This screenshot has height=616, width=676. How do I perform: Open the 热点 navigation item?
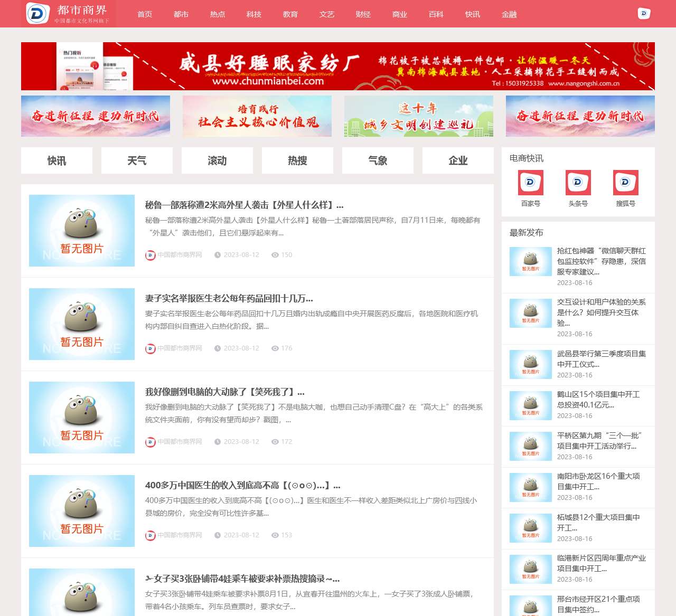pos(218,14)
